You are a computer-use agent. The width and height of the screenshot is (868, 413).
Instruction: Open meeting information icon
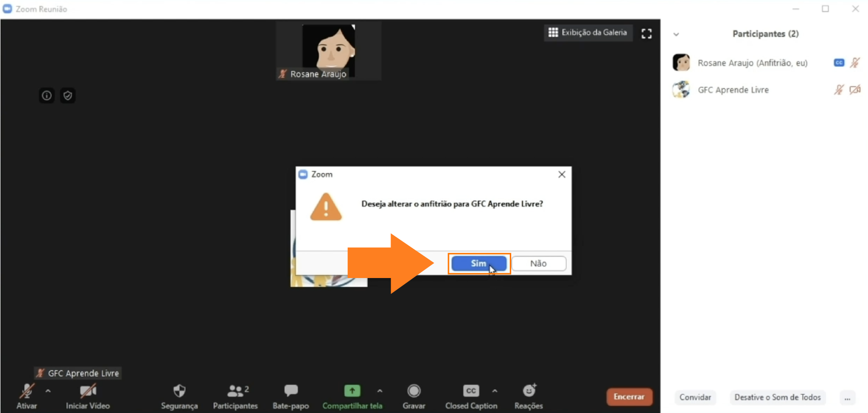[47, 96]
